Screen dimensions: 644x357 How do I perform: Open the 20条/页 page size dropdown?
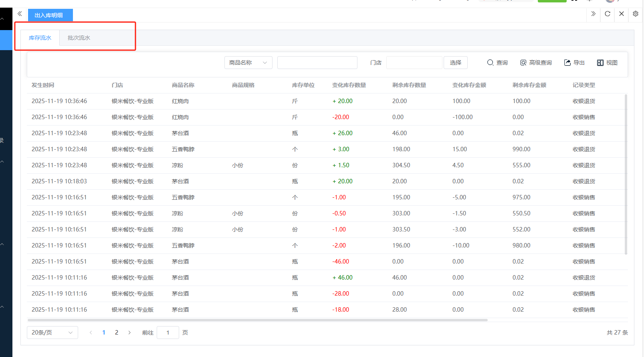52,333
